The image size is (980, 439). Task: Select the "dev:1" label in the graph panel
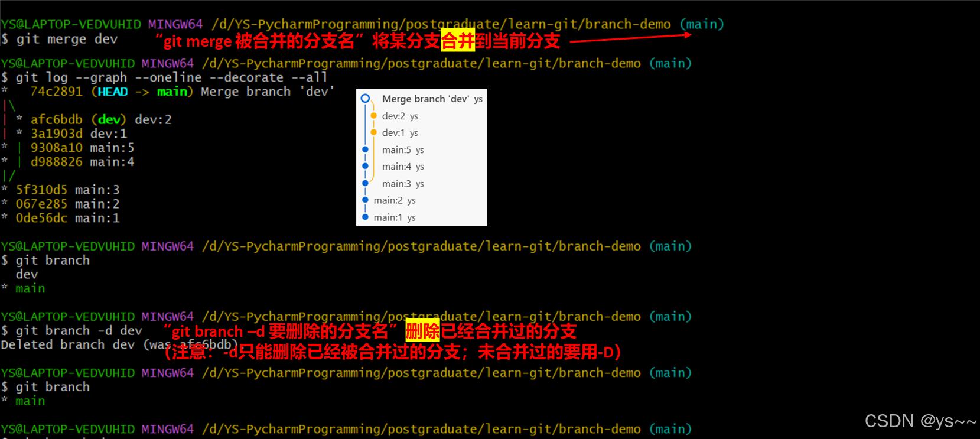393,132
